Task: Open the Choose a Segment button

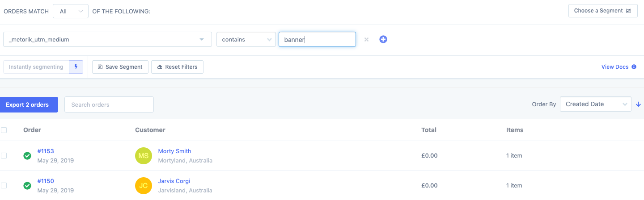Action: [x=602, y=11]
